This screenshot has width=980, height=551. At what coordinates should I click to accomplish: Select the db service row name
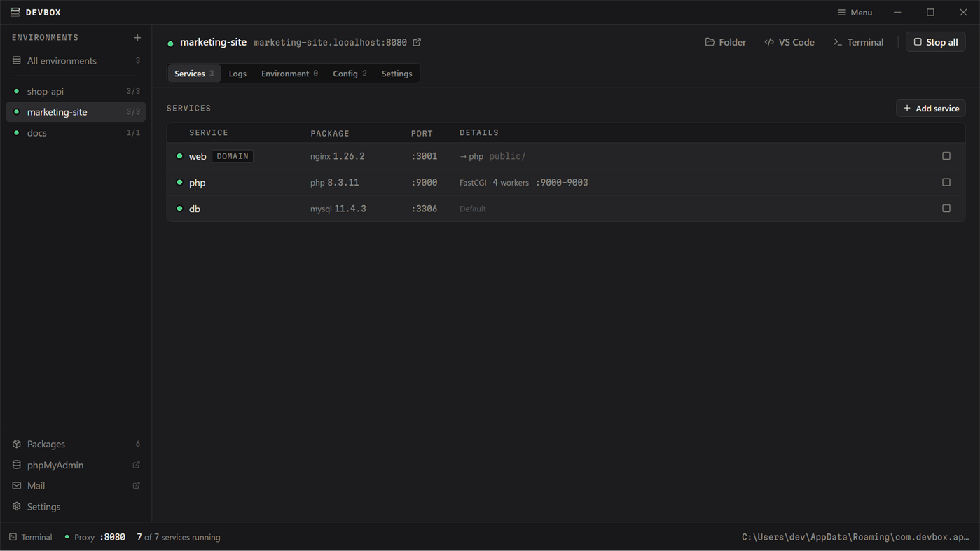click(195, 209)
